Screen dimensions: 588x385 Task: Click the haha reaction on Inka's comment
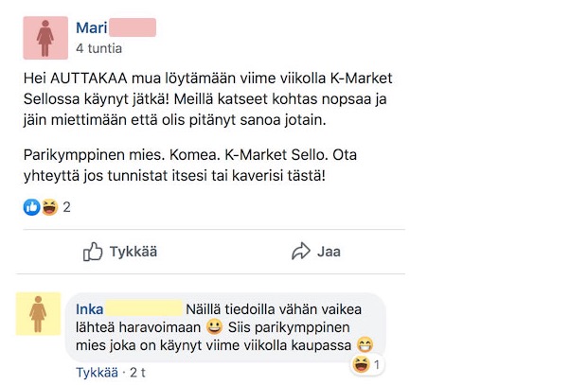point(360,364)
